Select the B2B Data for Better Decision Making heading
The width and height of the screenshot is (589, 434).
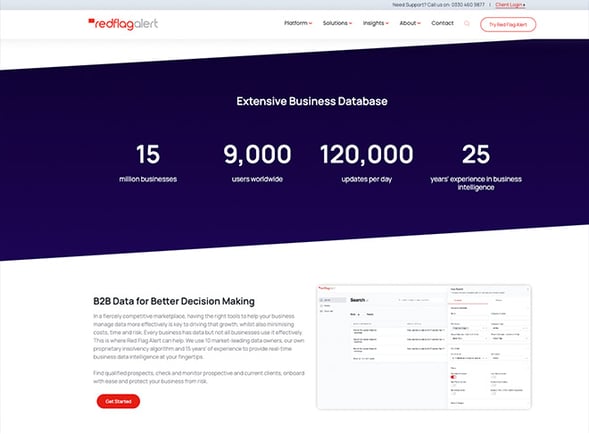click(174, 301)
